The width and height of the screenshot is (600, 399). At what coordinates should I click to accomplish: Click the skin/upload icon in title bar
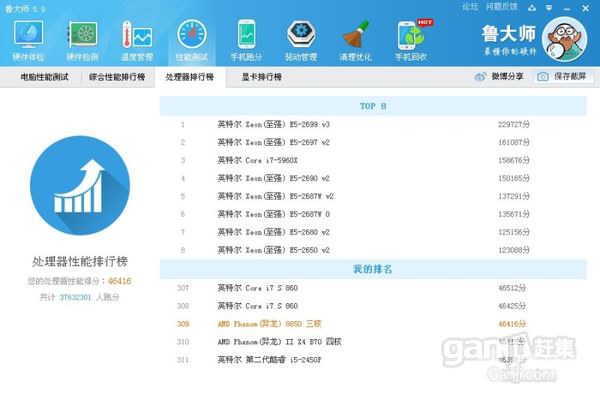point(532,8)
